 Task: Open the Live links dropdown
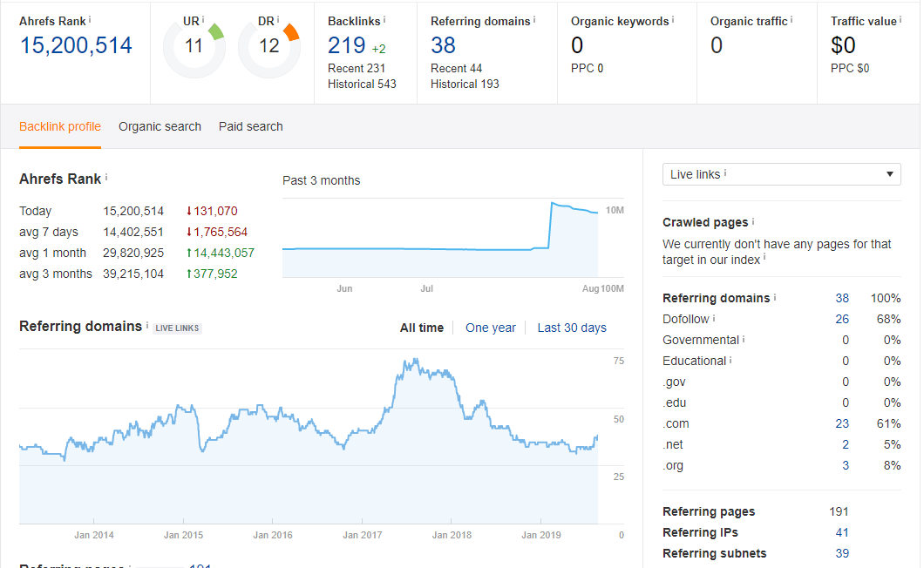click(781, 174)
